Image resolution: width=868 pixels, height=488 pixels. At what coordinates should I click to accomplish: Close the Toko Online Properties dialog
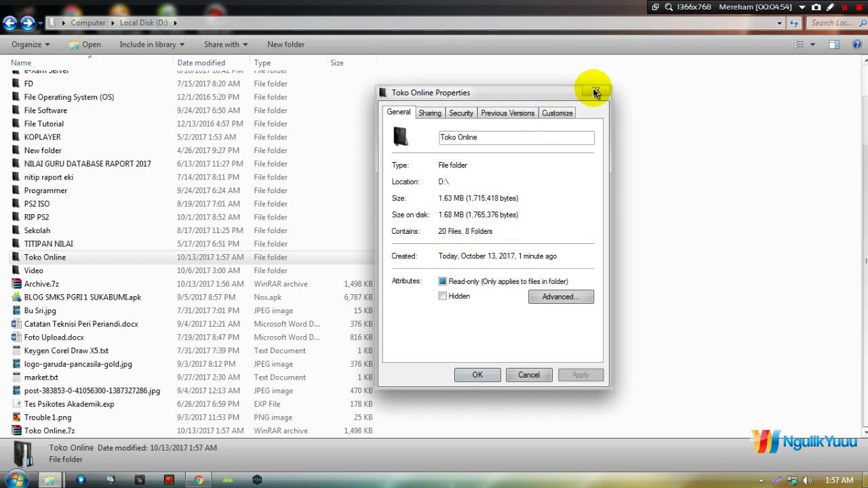pyautogui.click(x=595, y=92)
